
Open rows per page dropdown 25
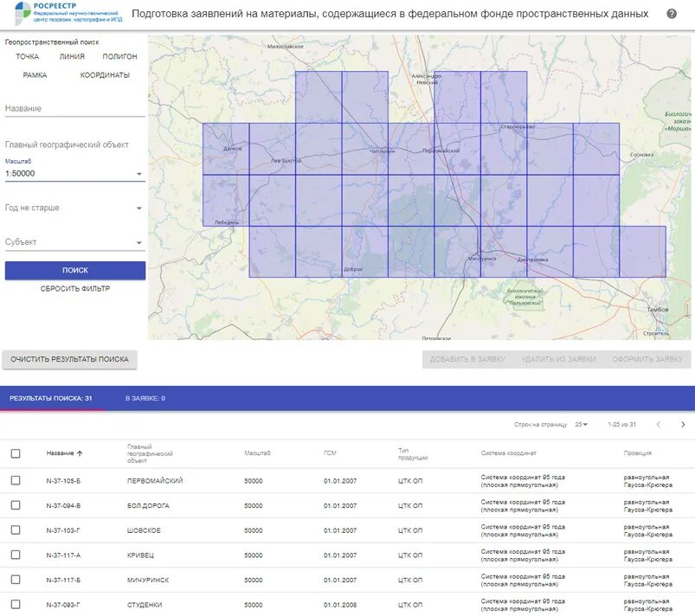(581, 425)
